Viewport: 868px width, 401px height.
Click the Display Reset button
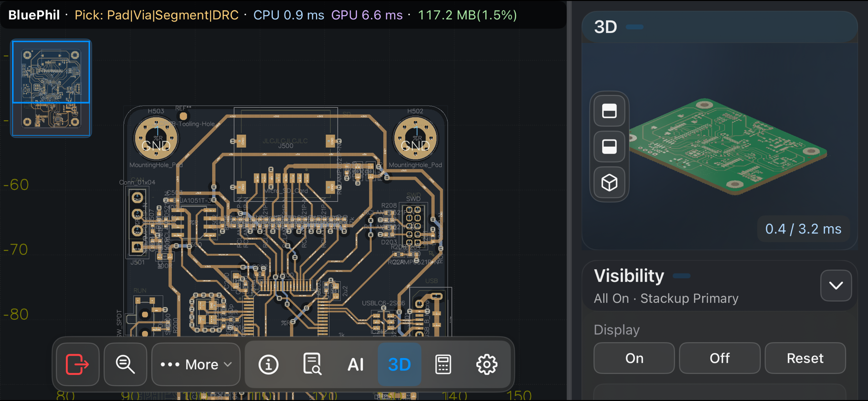(805, 358)
